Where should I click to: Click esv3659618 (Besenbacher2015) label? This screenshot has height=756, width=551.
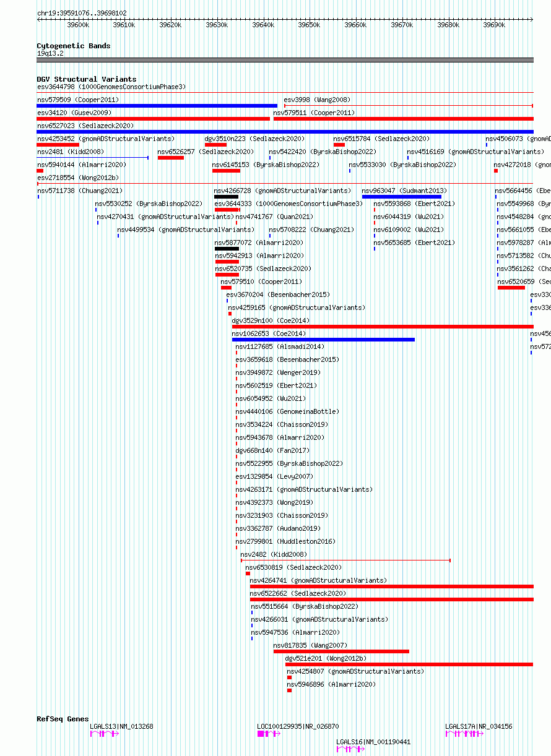(x=287, y=359)
